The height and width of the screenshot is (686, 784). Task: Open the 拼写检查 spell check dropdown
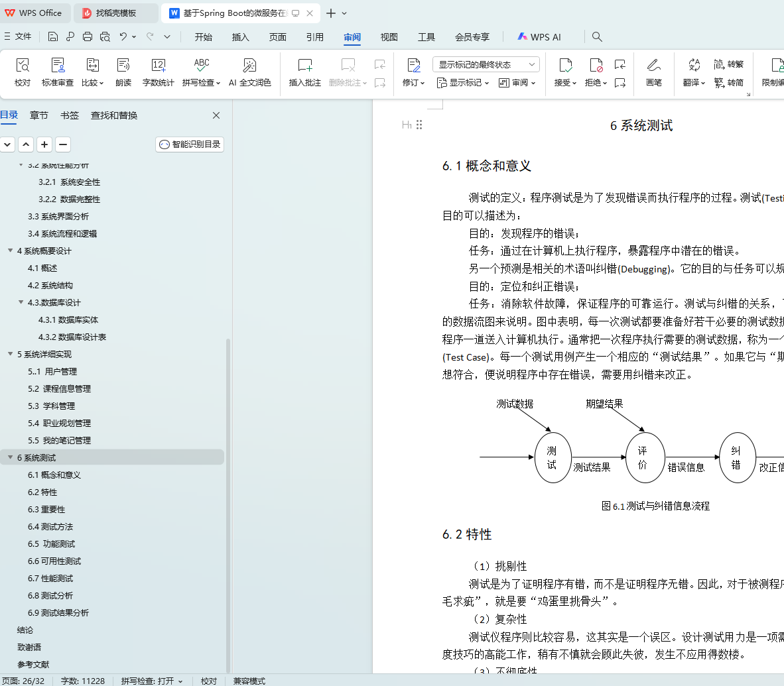click(201, 82)
